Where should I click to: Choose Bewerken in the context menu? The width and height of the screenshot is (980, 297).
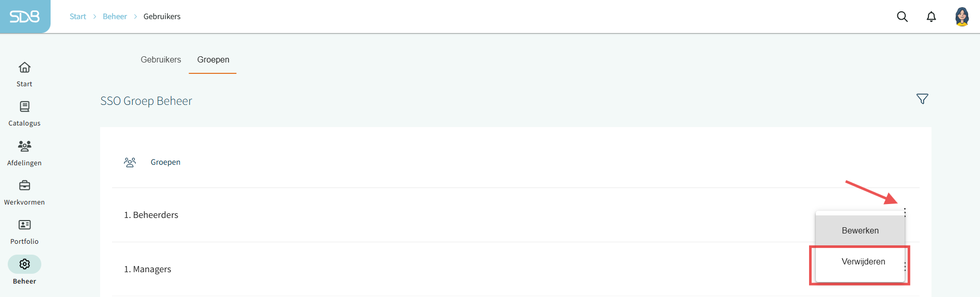[x=860, y=231]
